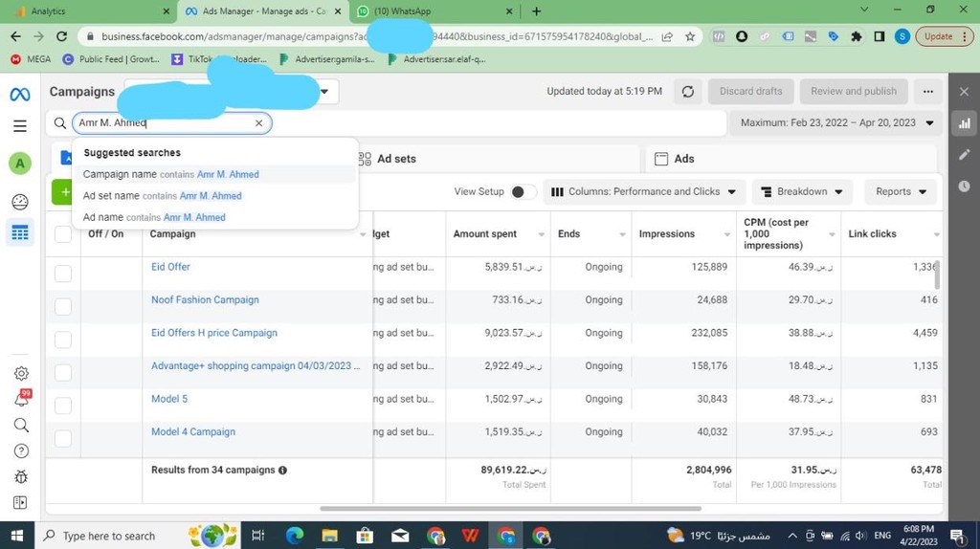Open the report a problem bug icon
Screen dimensions: 980x549
tap(21, 477)
